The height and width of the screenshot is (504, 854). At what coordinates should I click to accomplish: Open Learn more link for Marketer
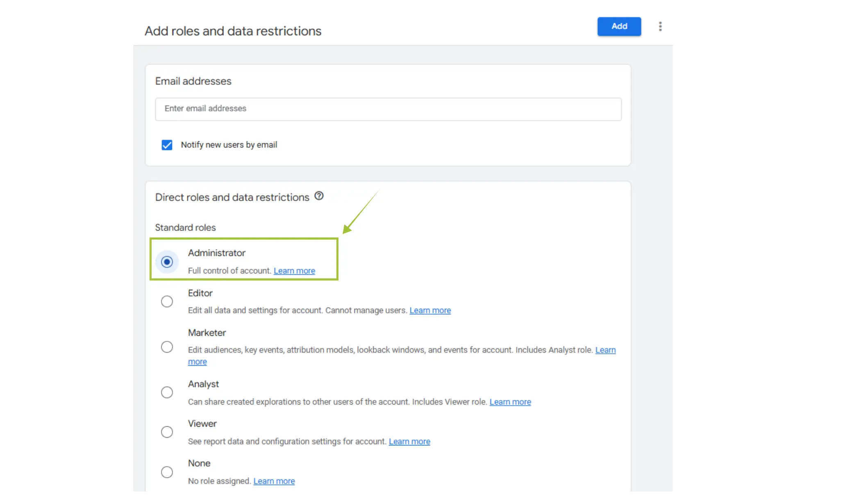coord(605,350)
